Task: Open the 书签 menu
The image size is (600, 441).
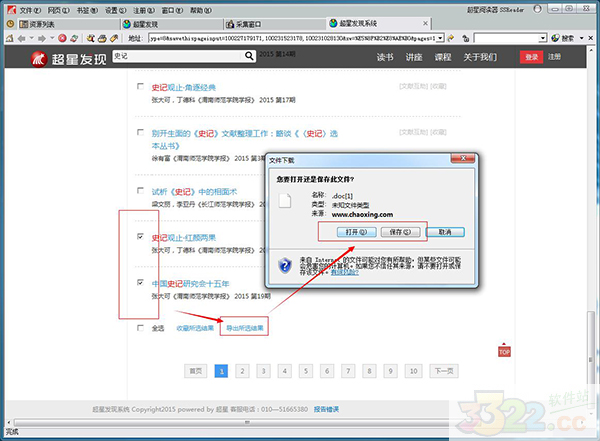Action: 87,10
